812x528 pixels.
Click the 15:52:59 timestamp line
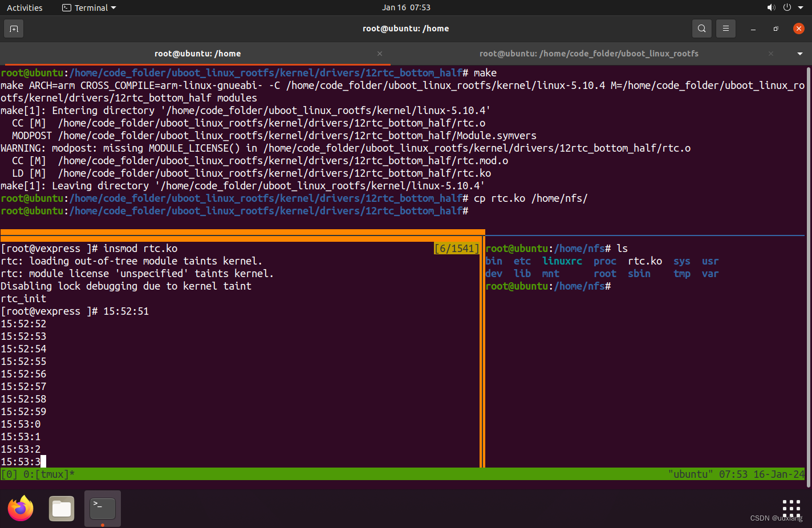tap(23, 412)
